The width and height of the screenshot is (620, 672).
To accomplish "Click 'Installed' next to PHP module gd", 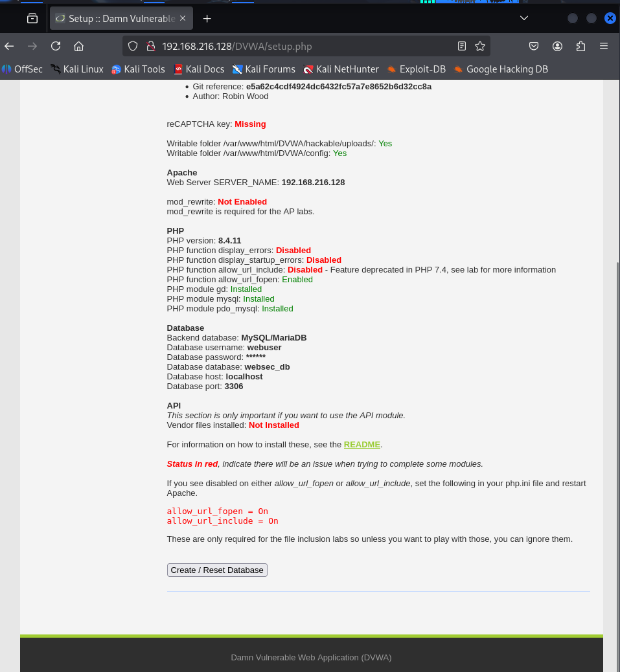I will pos(246,289).
